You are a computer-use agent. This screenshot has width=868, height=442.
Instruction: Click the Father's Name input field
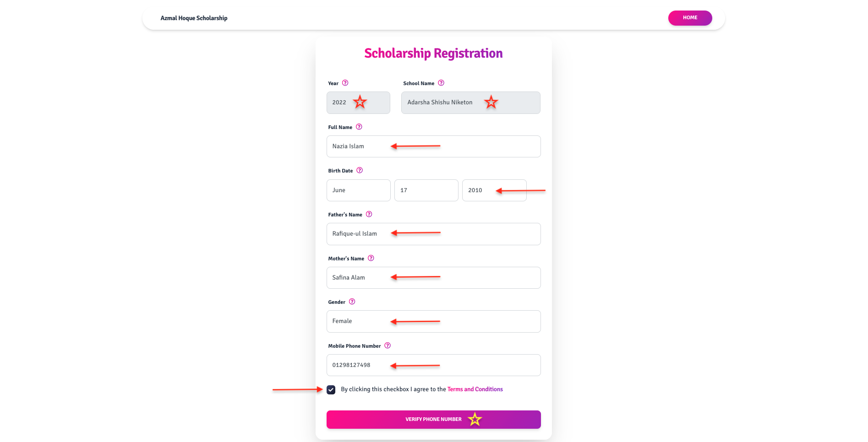point(433,234)
